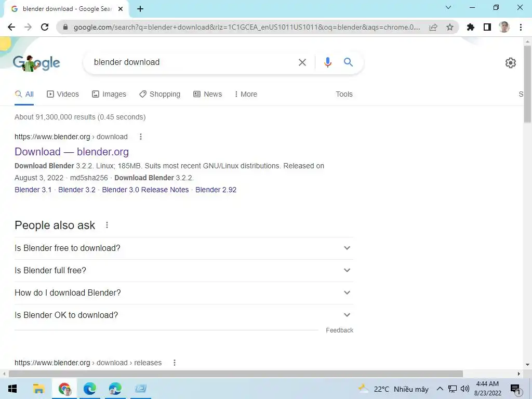Image resolution: width=532 pixels, height=399 pixels.
Task: Open the notification center
Action: click(x=515, y=389)
